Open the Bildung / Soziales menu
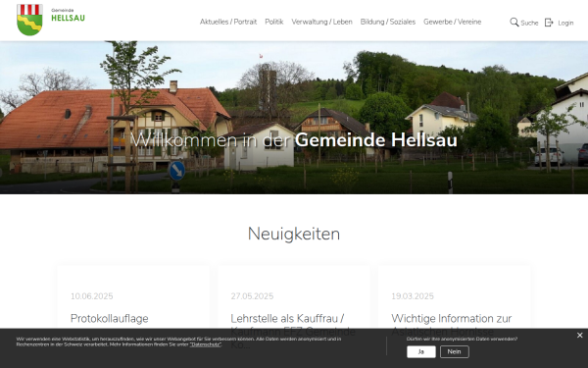Screen dimensions: 588x368 [x=388, y=22]
